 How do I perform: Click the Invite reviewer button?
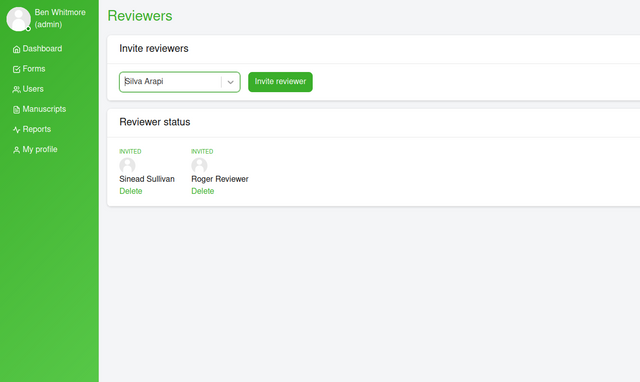click(280, 82)
